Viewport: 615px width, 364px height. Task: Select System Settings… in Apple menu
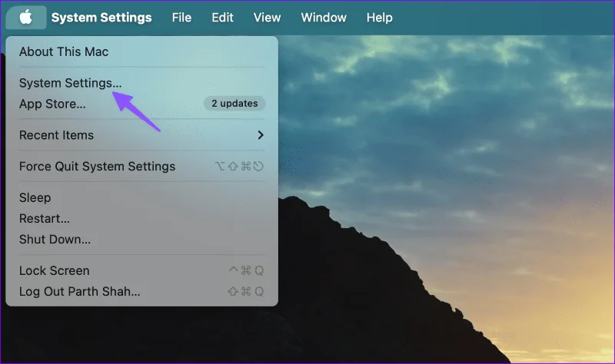(x=142, y=83)
